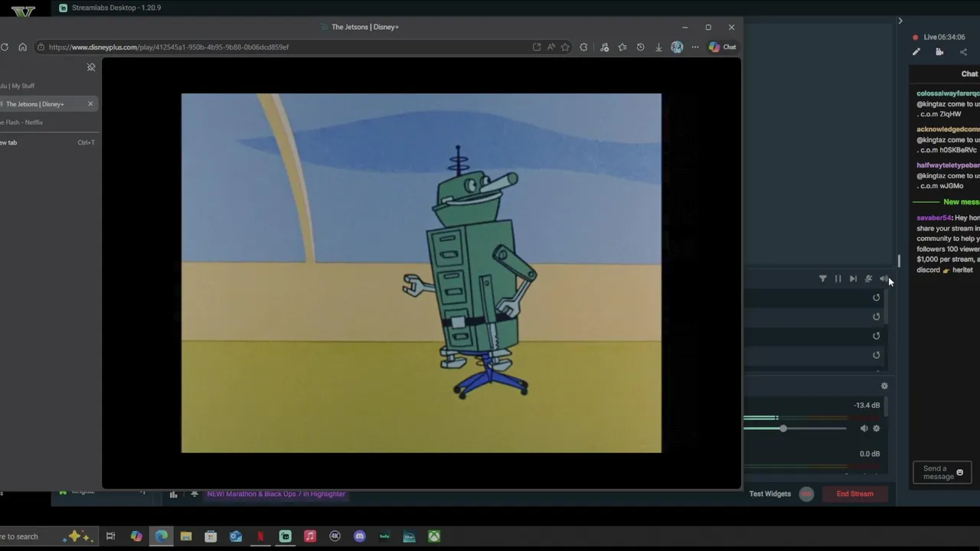Open Streamlabs Desktop taskbar icon
This screenshot has width=980, height=551.
coord(286,536)
